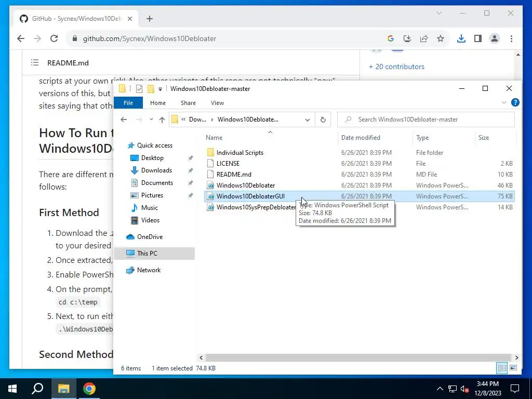This screenshot has height=399, width=532.
Task: Click Explorer back arrow
Action: tap(124, 119)
